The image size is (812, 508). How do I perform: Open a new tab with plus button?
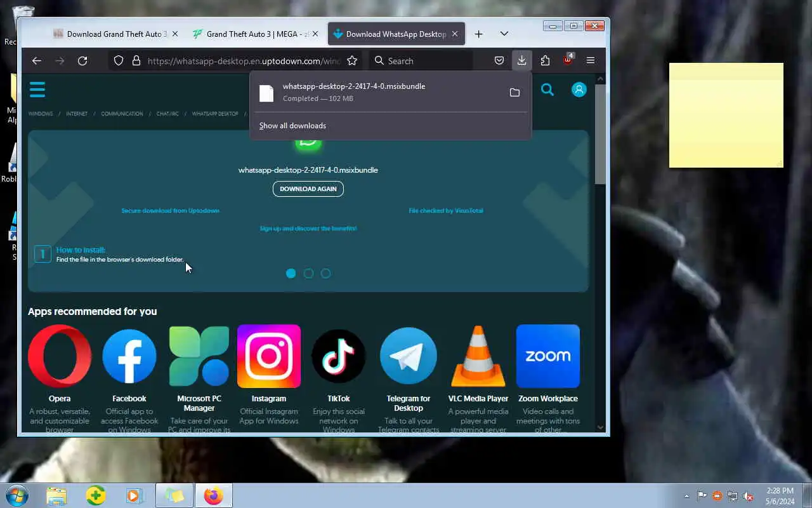(479, 34)
